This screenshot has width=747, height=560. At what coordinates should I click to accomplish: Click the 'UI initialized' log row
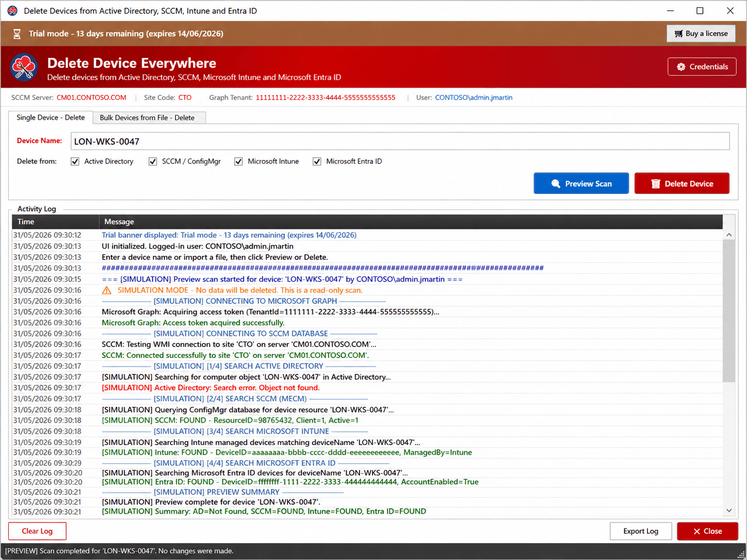(367, 246)
